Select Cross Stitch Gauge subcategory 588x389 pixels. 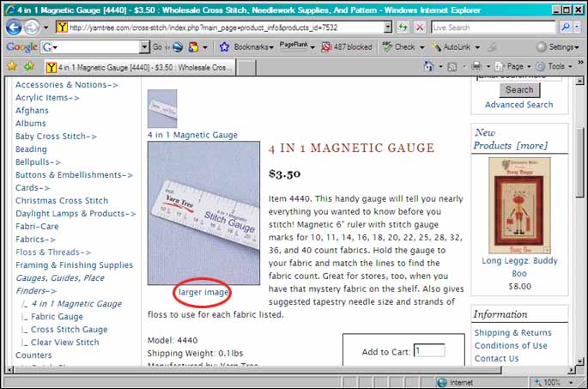point(69,330)
